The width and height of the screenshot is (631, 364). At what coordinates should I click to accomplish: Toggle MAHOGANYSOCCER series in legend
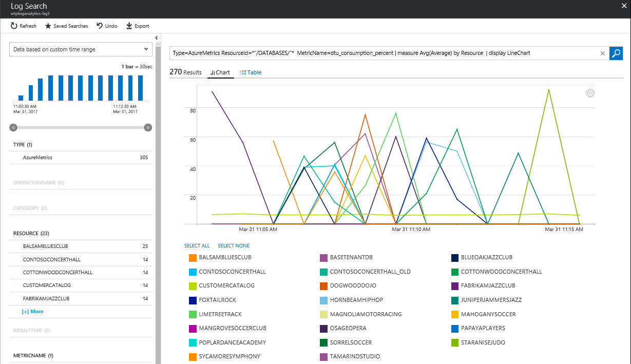(484, 314)
